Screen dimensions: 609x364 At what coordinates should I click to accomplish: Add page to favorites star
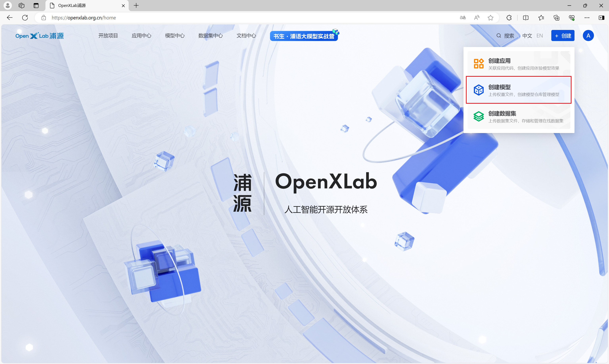(x=490, y=18)
